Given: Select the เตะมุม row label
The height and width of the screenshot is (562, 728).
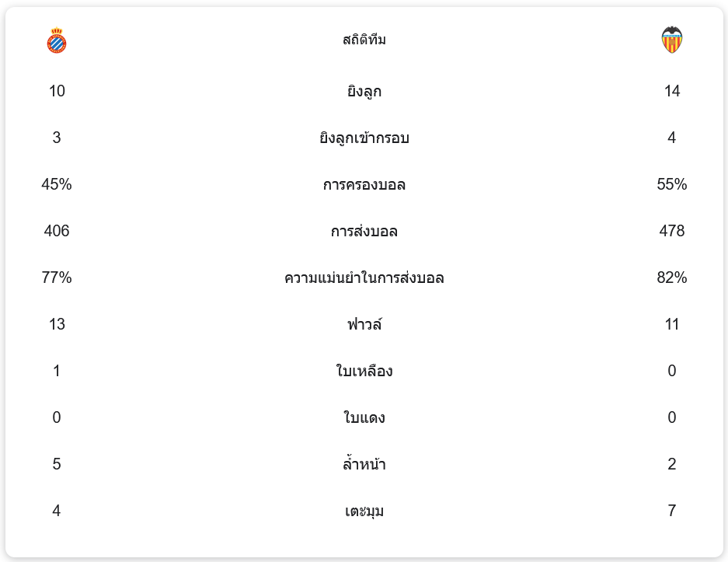Looking at the screenshot, I should pos(364,511).
